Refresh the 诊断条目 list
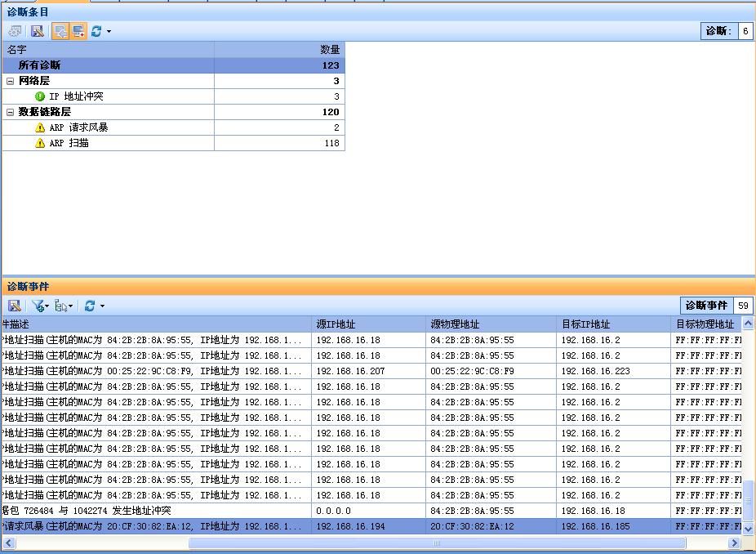 click(x=96, y=31)
